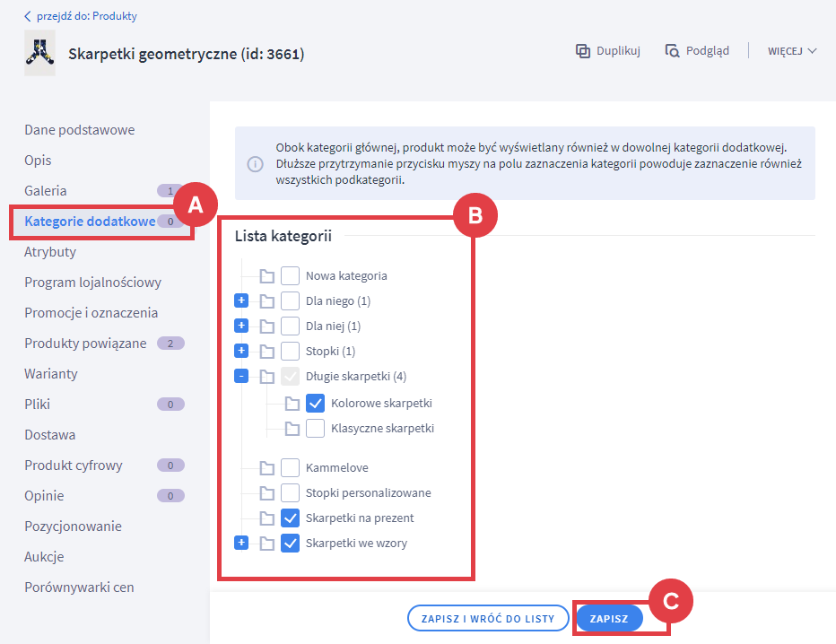The height and width of the screenshot is (644, 836).
Task: Open the WIĘCEJ dropdown menu
Action: (x=792, y=51)
